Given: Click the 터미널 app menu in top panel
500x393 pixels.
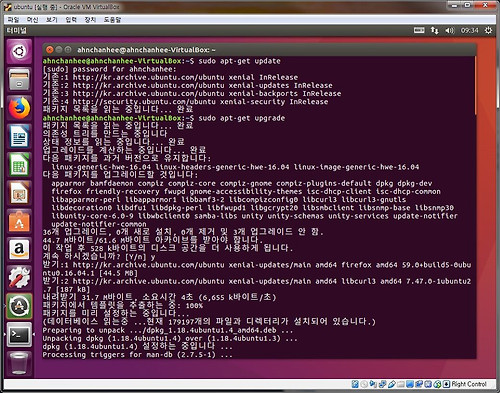Looking at the screenshot, I should (17, 30).
